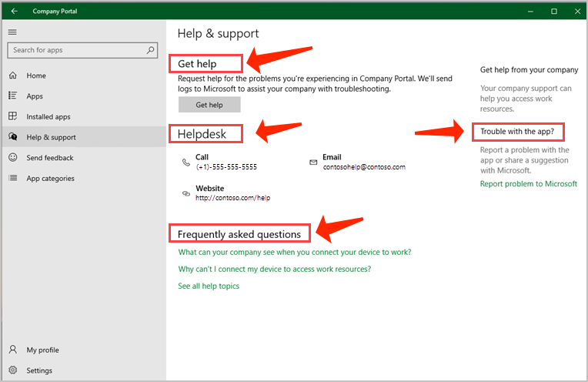588x382 pixels.
Task: Click See all help topics
Action: (x=209, y=286)
